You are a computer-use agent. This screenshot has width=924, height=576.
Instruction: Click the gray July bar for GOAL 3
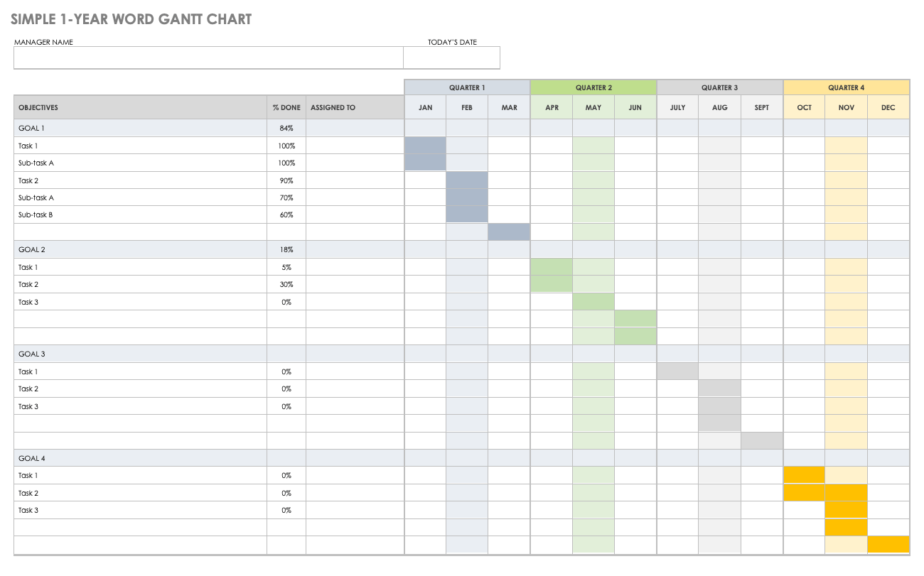click(x=677, y=371)
